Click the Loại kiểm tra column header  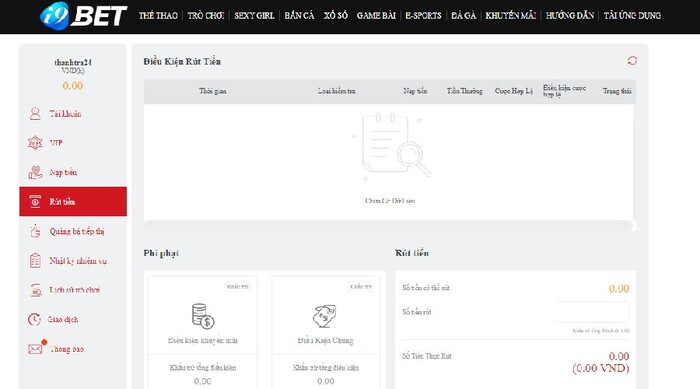coord(337,91)
